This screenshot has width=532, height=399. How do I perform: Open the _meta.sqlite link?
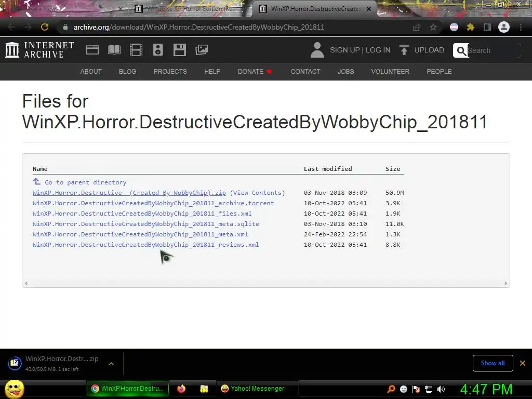(146, 224)
